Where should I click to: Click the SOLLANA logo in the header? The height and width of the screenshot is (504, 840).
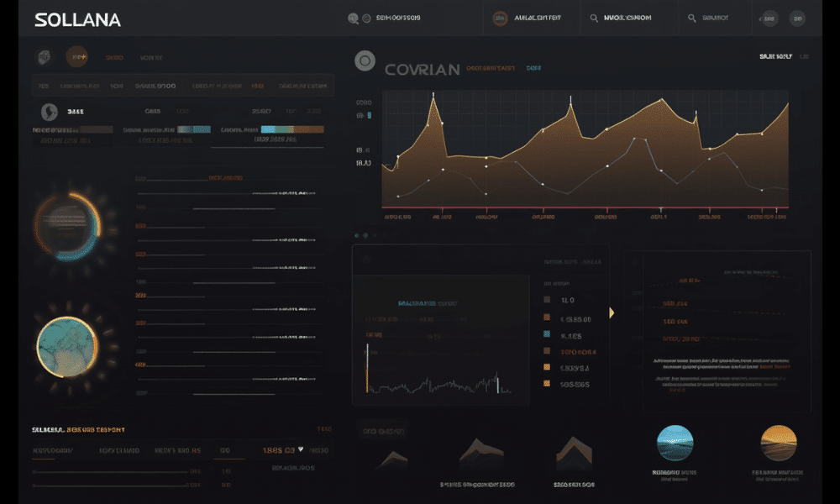(x=77, y=20)
